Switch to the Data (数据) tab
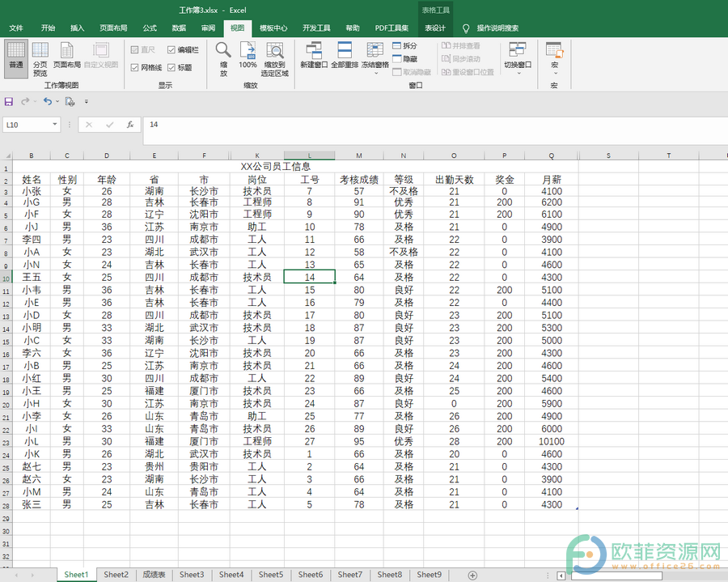Image resolution: width=728 pixels, height=582 pixels. (x=179, y=28)
